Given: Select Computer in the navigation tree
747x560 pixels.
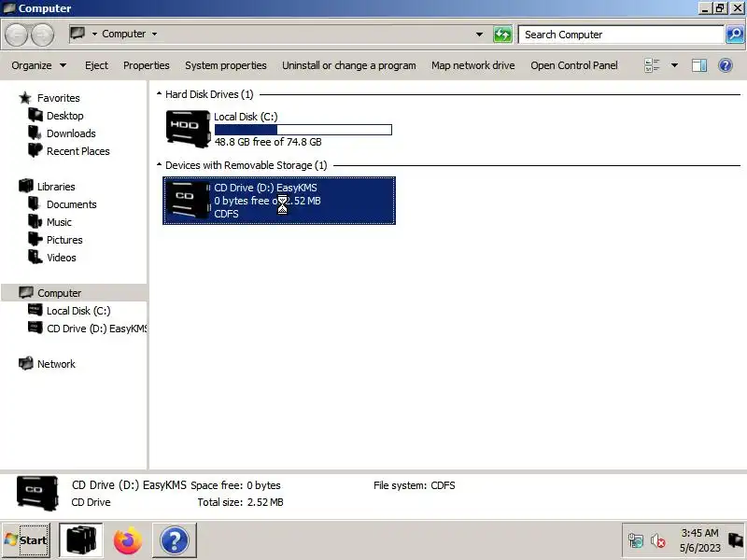Looking at the screenshot, I should click(x=74, y=293).
